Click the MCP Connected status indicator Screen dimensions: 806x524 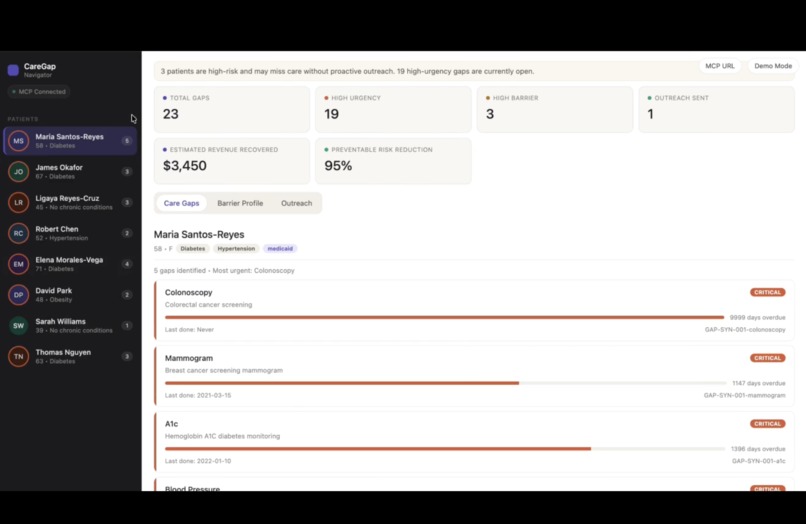[x=39, y=92]
